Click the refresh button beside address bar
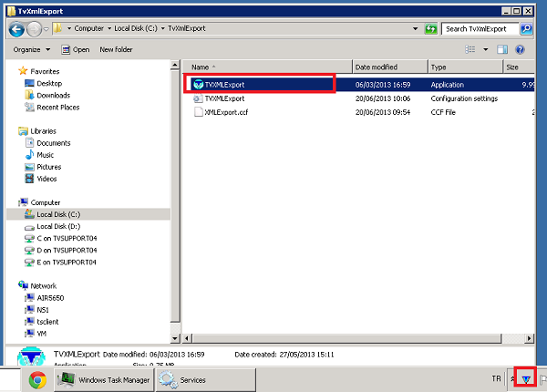This screenshot has width=547, height=392. pyautogui.click(x=431, y=29)
